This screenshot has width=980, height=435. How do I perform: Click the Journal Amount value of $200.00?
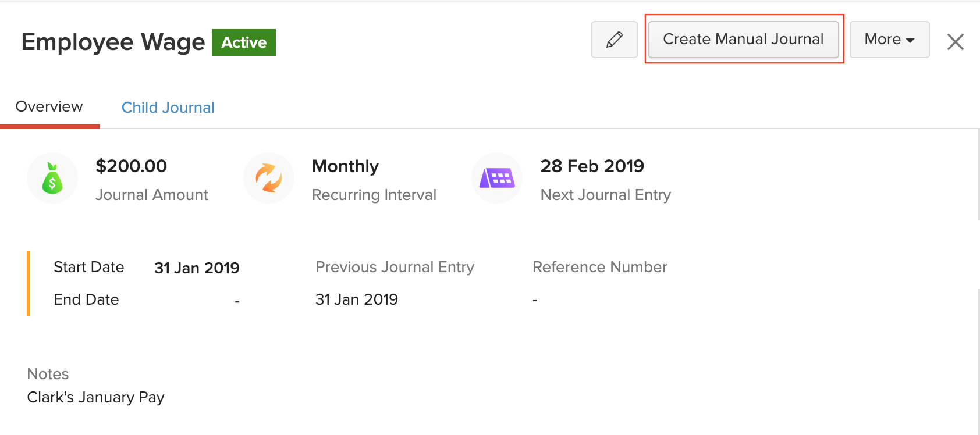click(x=131, y=166)
